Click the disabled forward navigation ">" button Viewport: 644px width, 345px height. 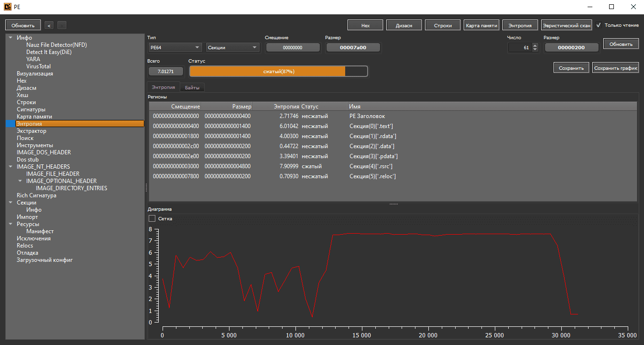pos(62,25)
